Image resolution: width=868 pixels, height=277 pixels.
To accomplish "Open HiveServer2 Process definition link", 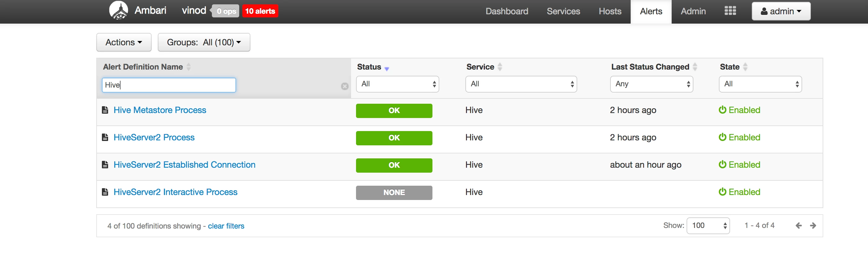I will click(x=154, y=138).
